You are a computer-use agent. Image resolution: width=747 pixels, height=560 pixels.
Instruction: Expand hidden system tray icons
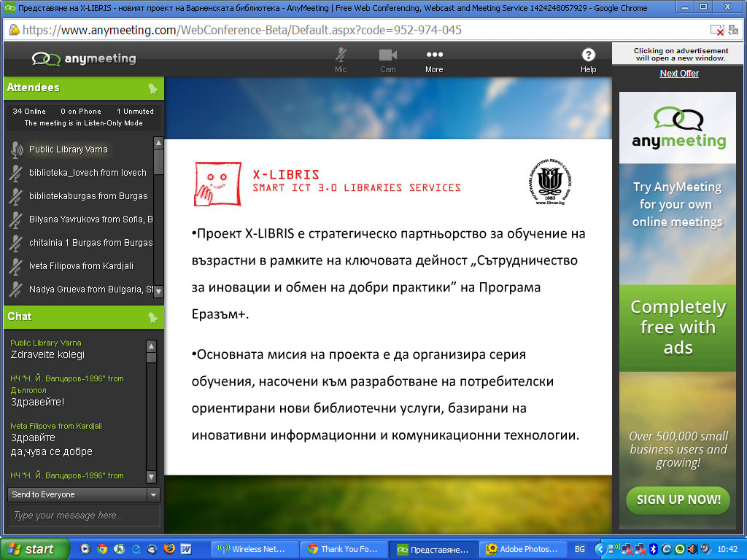(x=600, y=549)
